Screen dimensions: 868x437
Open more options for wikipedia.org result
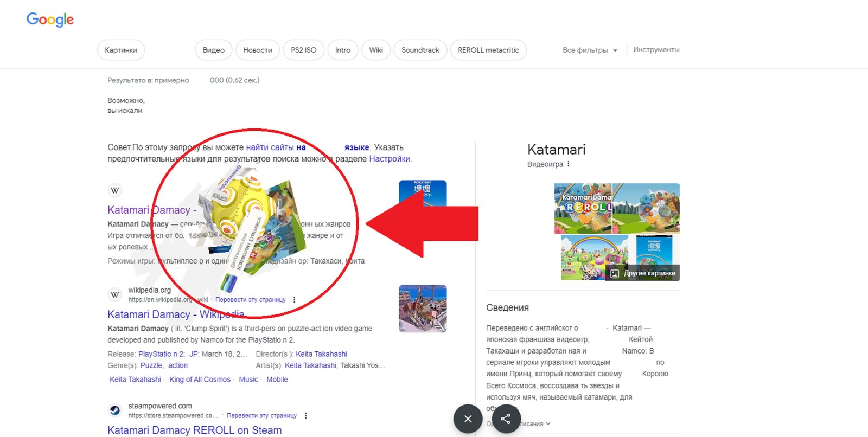(295, 300)
